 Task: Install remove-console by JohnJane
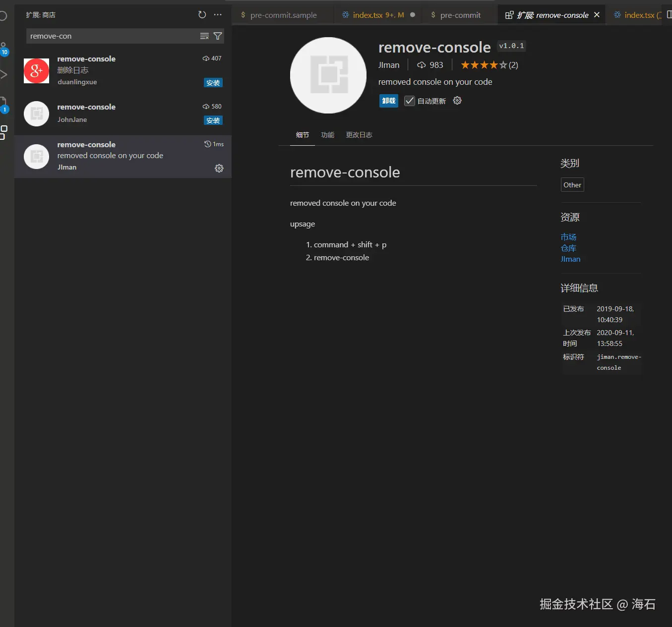213,120
